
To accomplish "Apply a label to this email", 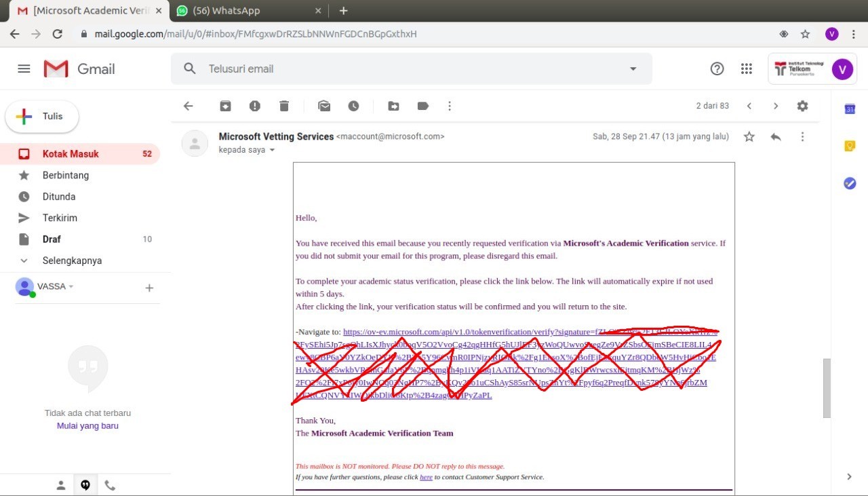I will pyautogui.click(x=423, y=106).
